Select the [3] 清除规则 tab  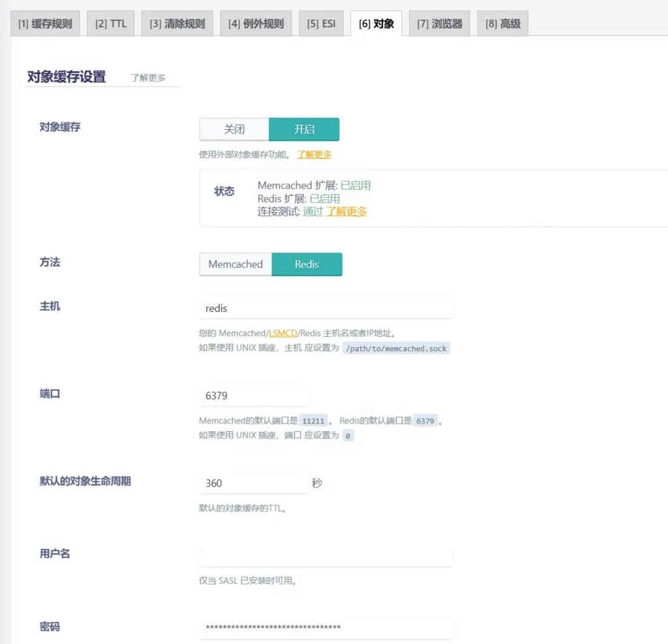[x=177, y=23]
